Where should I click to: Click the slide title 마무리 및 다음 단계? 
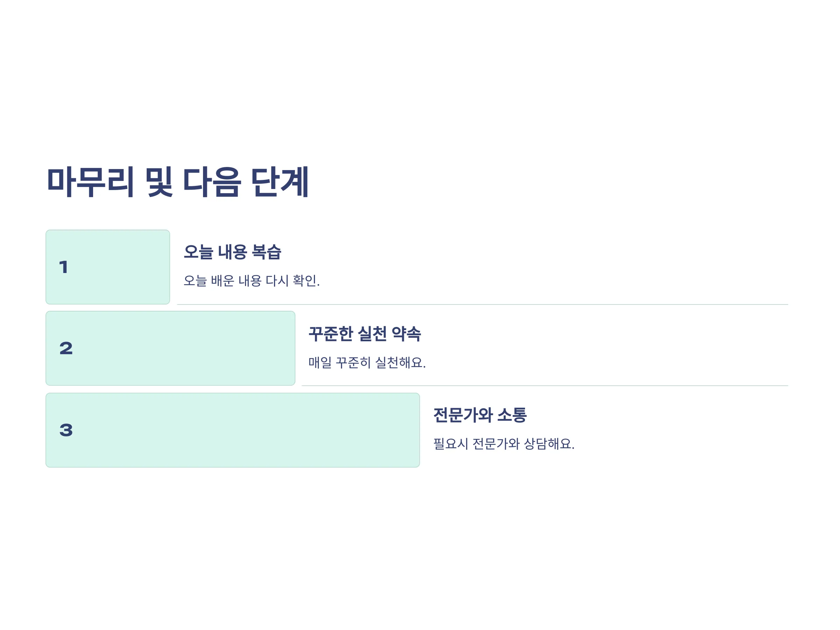tap(177, 182)
